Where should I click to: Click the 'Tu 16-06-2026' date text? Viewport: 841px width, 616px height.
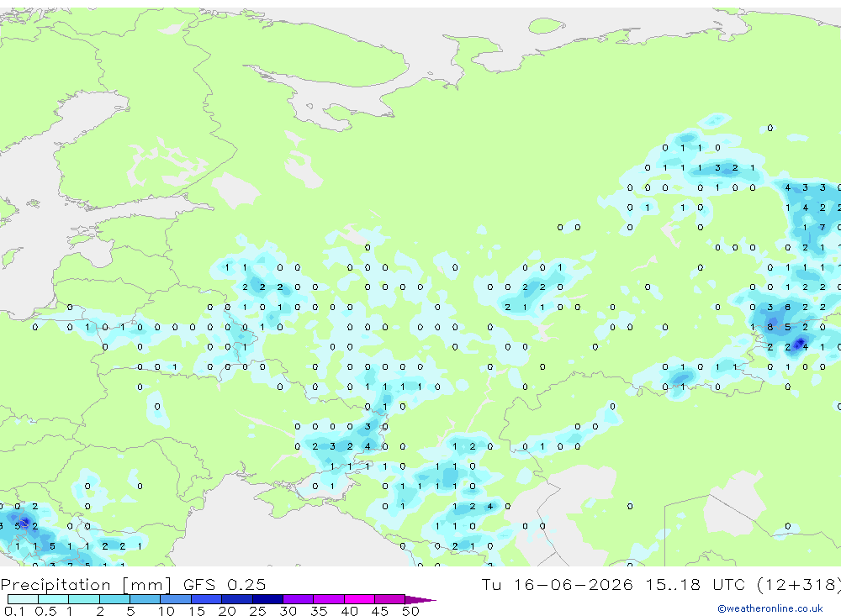558,584
